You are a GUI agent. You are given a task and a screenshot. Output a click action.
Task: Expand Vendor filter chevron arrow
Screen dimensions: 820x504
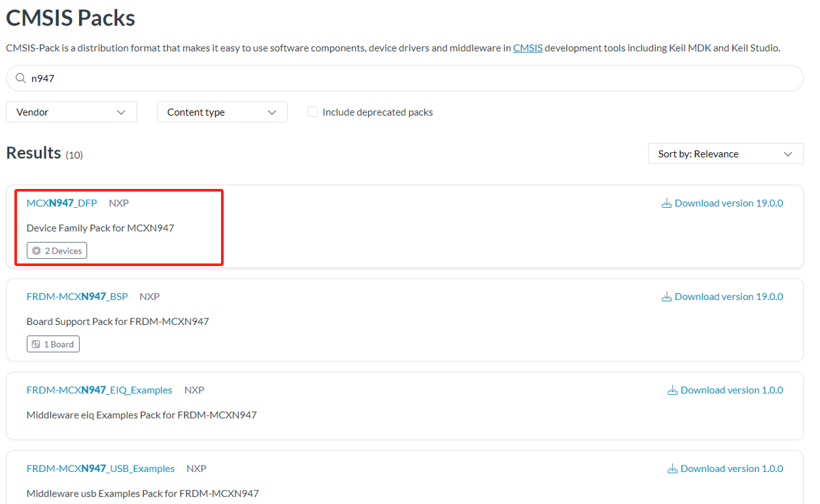pyautogui.click(x=121, y=112)
